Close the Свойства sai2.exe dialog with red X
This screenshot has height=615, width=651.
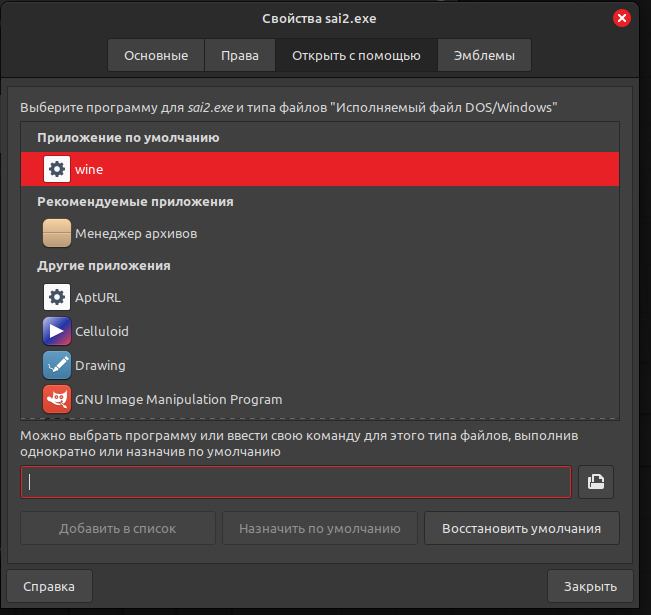point(622,18)
